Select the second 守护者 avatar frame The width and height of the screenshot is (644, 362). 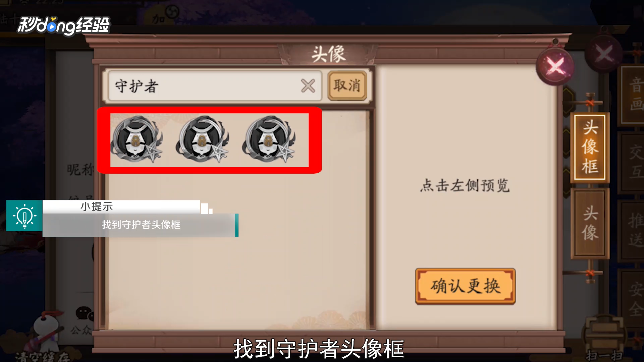203,139
